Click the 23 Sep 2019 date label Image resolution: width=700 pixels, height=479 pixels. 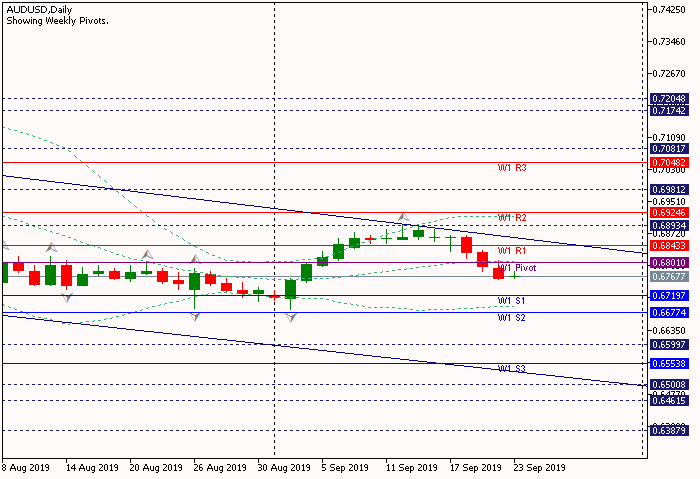pyautogui.click(x=541, y=467)
